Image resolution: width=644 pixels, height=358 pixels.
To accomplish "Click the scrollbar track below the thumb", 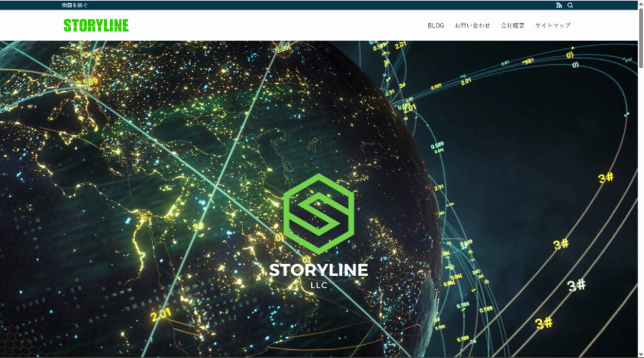I will [641, 220].
